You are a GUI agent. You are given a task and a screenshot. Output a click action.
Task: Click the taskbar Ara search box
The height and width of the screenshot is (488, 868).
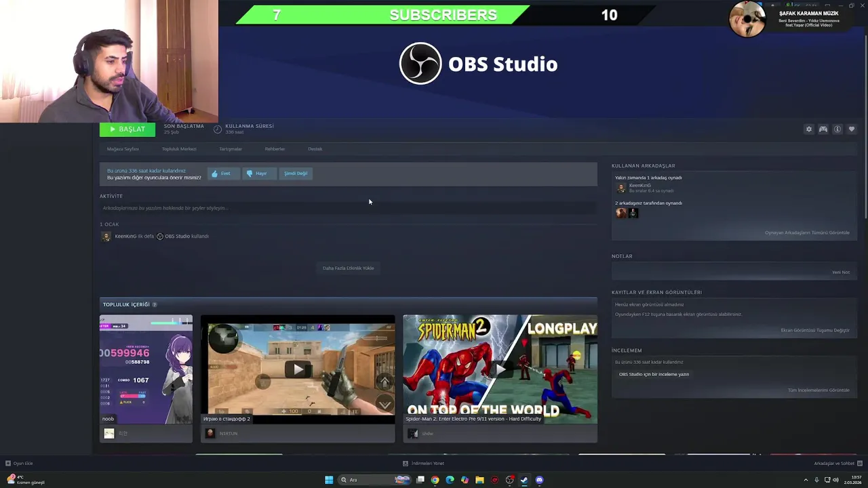tap(375, 480)
